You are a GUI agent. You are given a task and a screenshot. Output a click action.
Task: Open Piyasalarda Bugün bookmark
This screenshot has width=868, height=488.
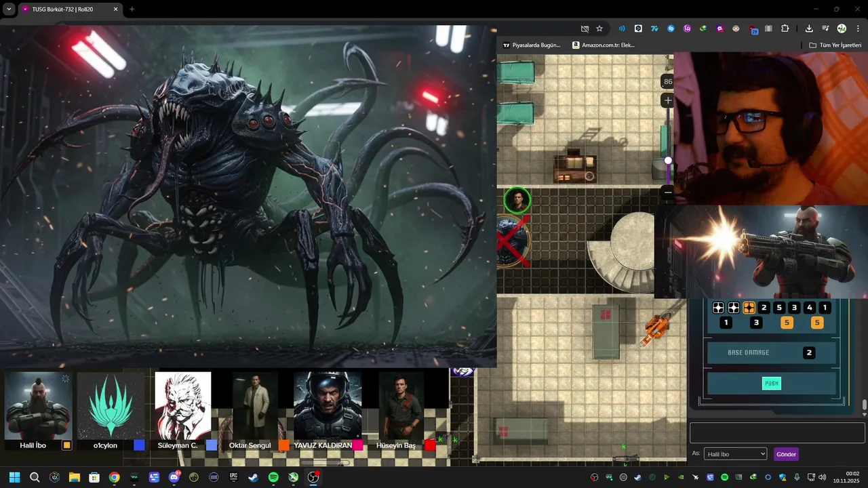point(532,45)
